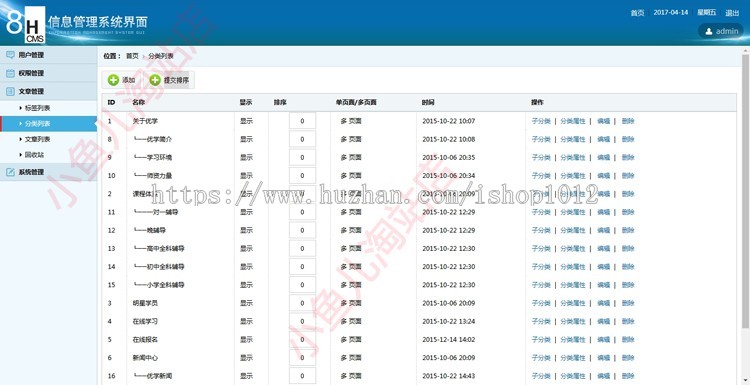
Task: Click the 提交排序 button
Action: [x=170, y=80]
